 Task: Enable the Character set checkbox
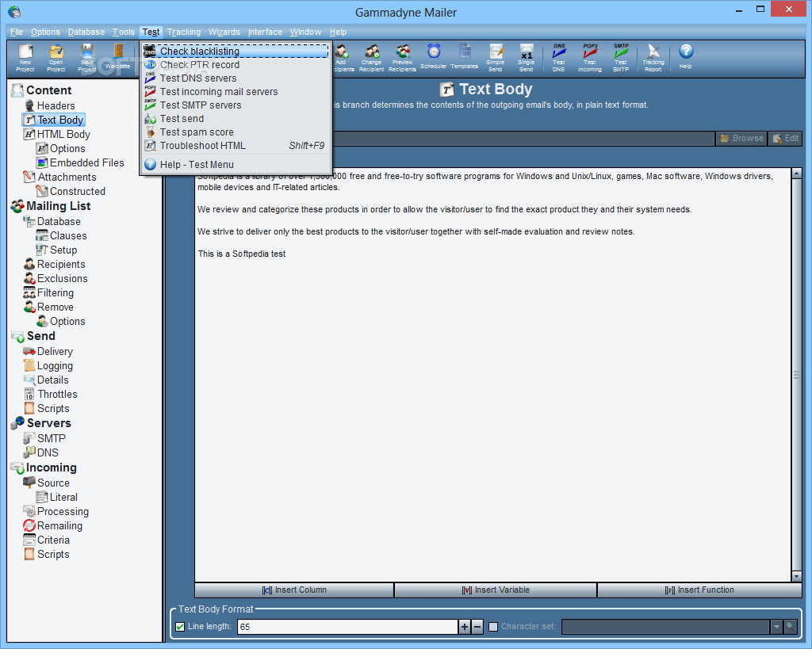(493, 627)
